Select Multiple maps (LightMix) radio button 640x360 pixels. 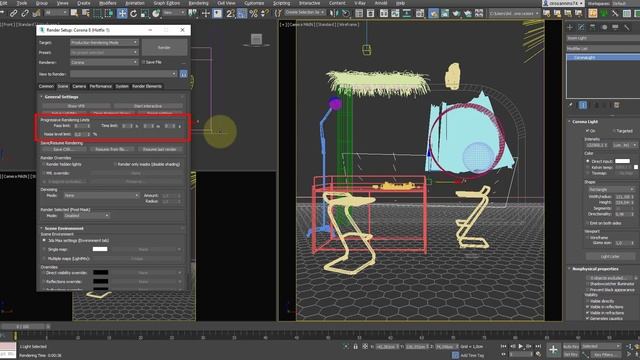(44, 258)
